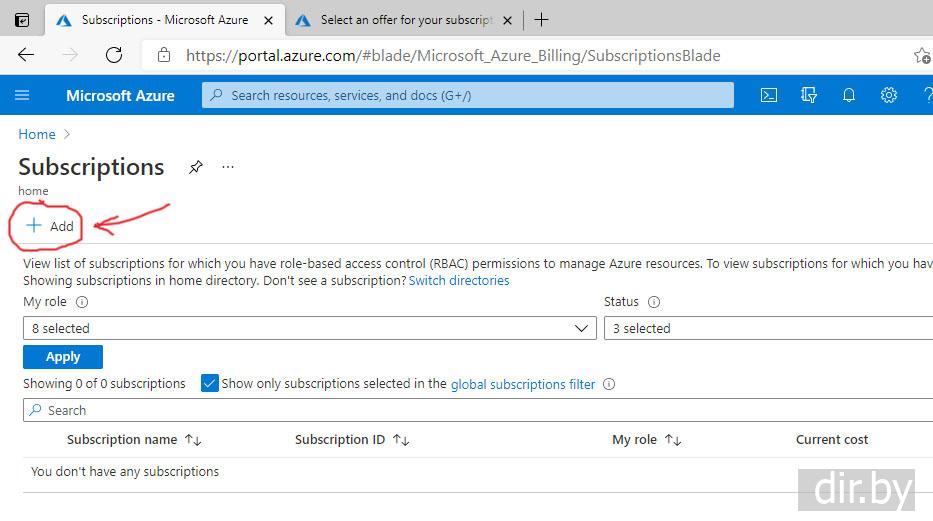The height and width of the screenshot is (521, 933).
Task: Click the Apply filter button
Action: (63, 357)
